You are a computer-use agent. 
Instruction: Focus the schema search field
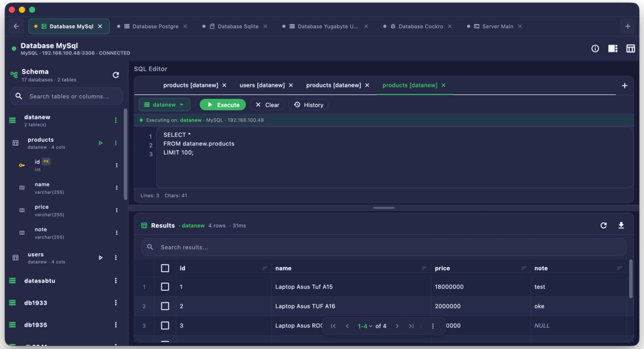click(66, 96)
